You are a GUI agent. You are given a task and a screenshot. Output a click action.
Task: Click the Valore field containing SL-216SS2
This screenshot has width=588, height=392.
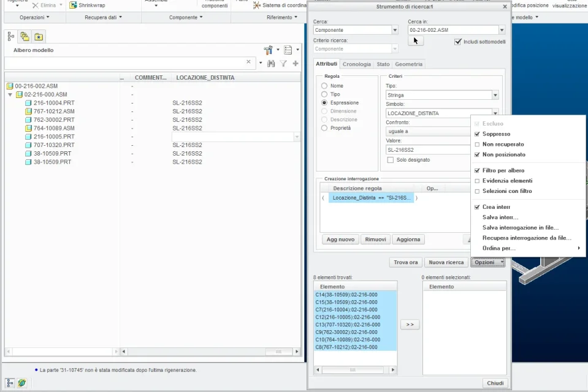(x=427, y=150)
